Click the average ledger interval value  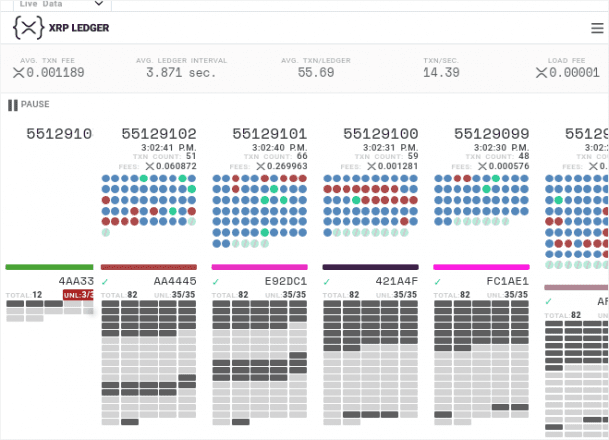(x=182, y=72)
